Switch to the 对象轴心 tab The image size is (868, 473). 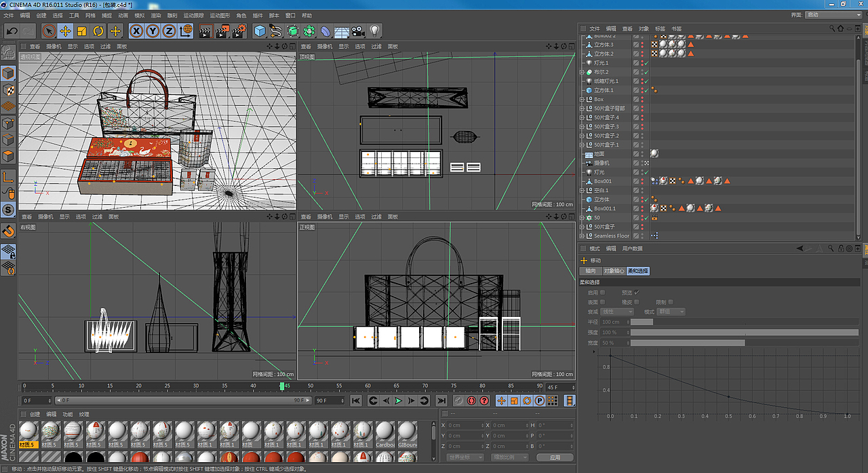(x=614, y=271)
